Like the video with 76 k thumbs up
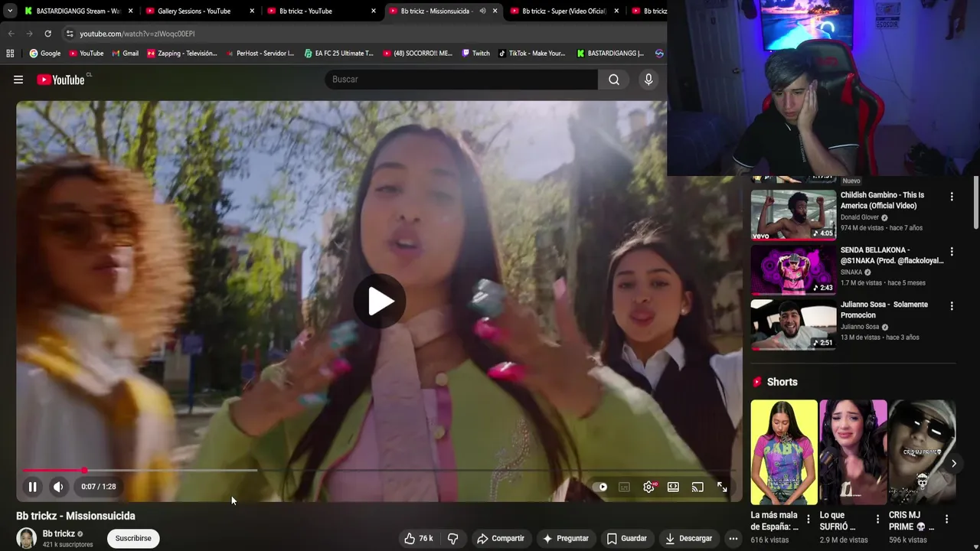 (x=419, y=539)
